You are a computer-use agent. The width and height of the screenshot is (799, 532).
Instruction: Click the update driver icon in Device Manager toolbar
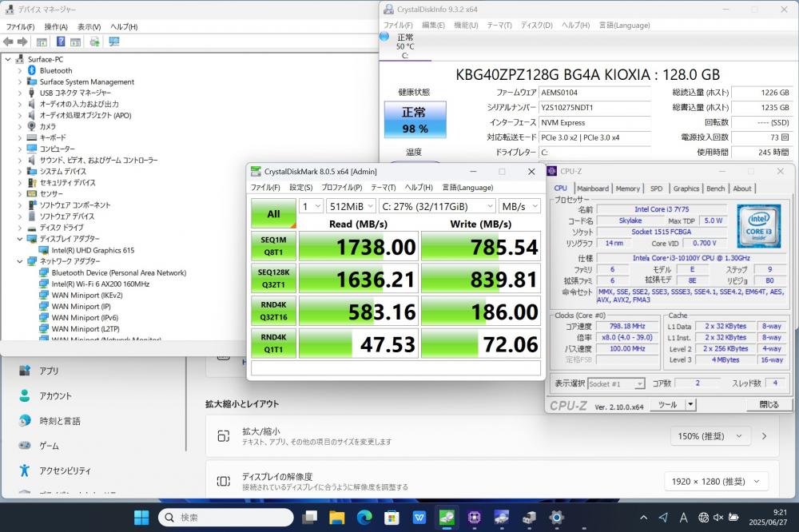pyautogui.click(x=94, y=42)
